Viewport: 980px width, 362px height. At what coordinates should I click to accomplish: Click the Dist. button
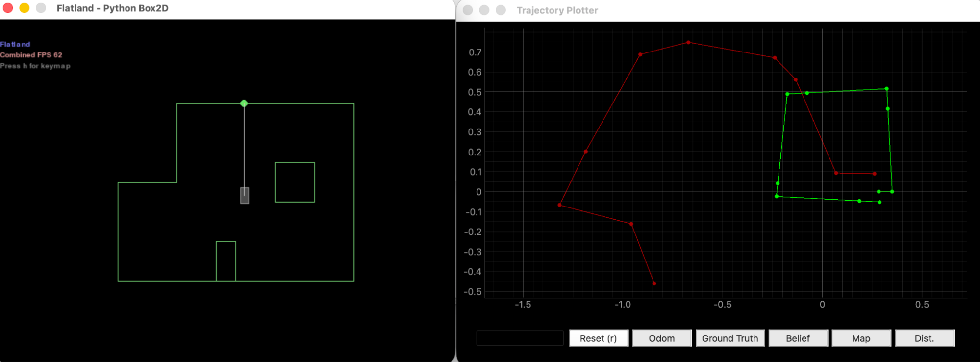pos(925,338)
